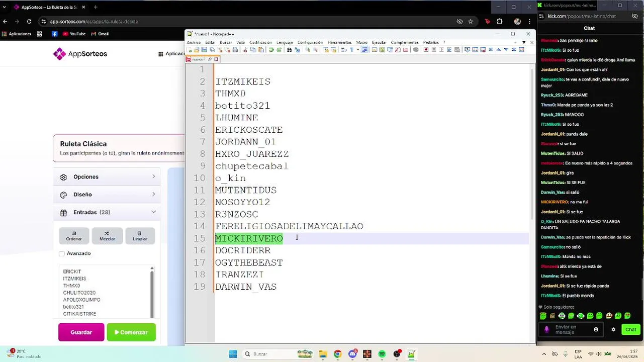Click the green Chat send button
The image size is (644, 362).
coord(630,330)
